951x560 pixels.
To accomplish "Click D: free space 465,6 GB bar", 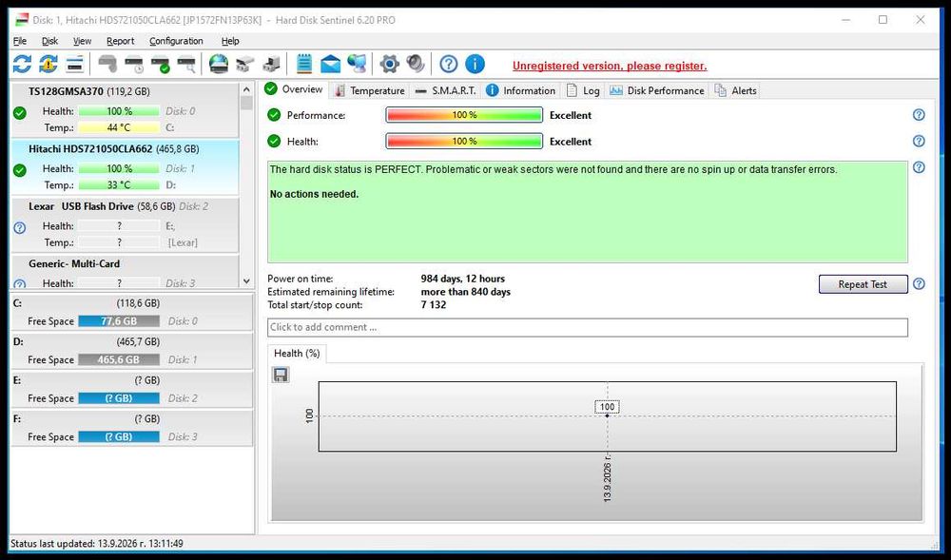I will (119, 359).
